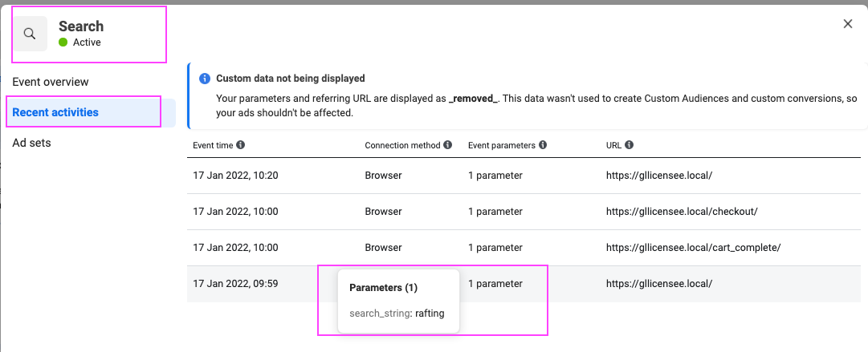
Task: Click "1 parameter" in the 09:59 row
Action: [x=495, y=284]
